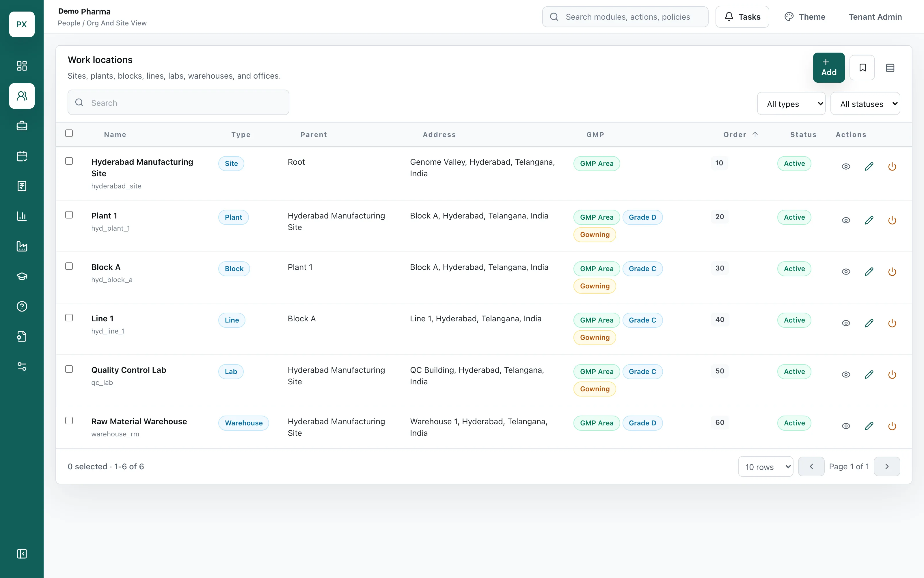Click the bookmark saved views button

(862, 68)
